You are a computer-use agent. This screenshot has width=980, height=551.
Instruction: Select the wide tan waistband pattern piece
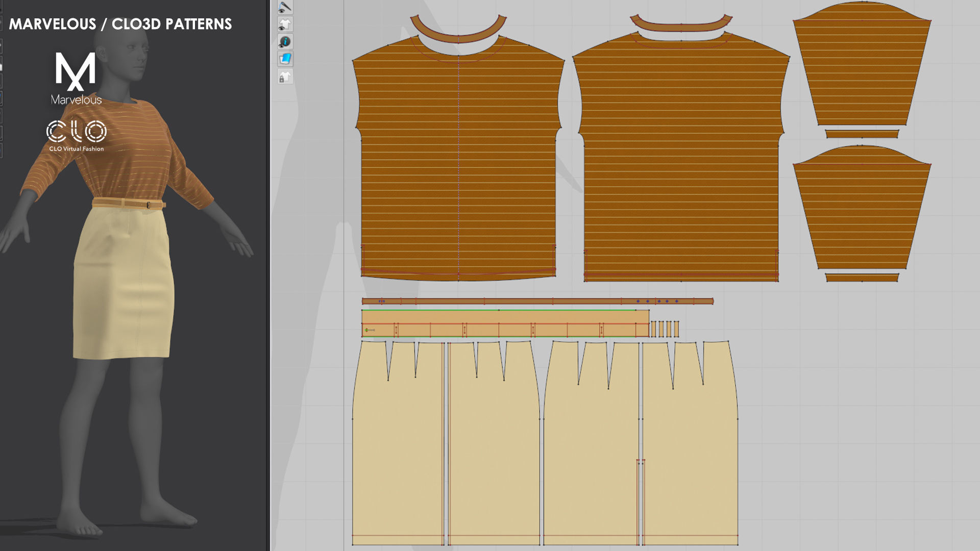point(505,323)
